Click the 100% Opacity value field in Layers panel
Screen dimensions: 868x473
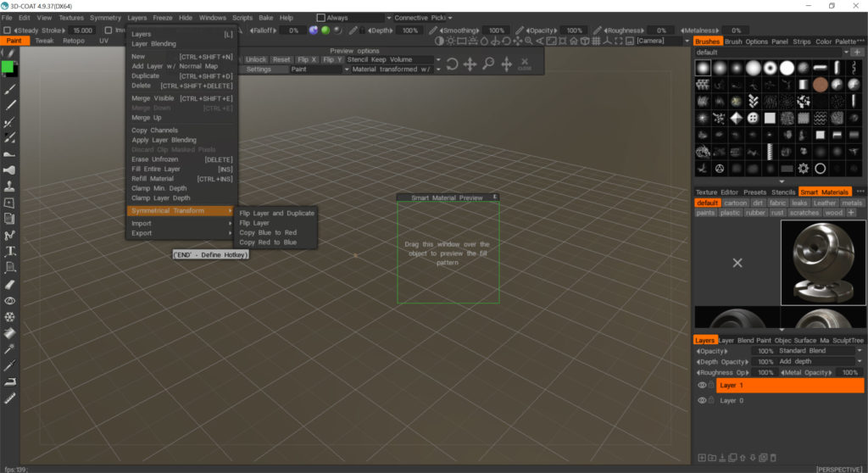(x=765, y=351)
